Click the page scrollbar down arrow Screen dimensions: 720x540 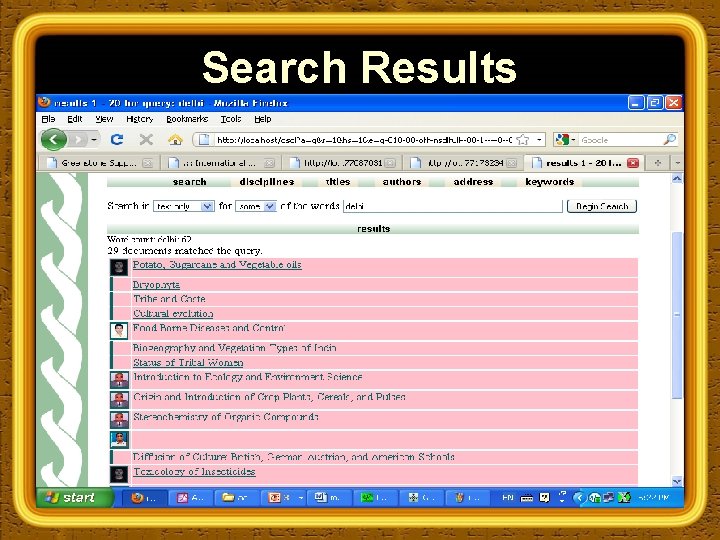click(677, 481)
